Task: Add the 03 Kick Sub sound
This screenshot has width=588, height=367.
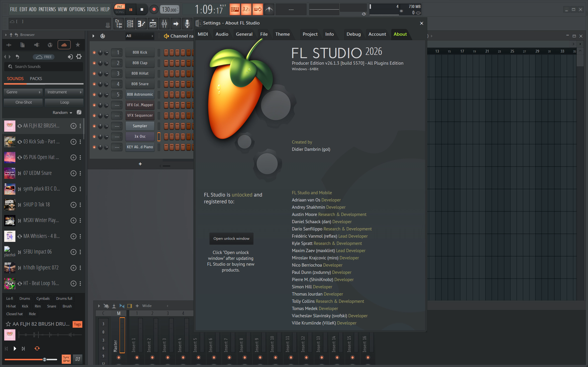Action: [x=73, y=142]
